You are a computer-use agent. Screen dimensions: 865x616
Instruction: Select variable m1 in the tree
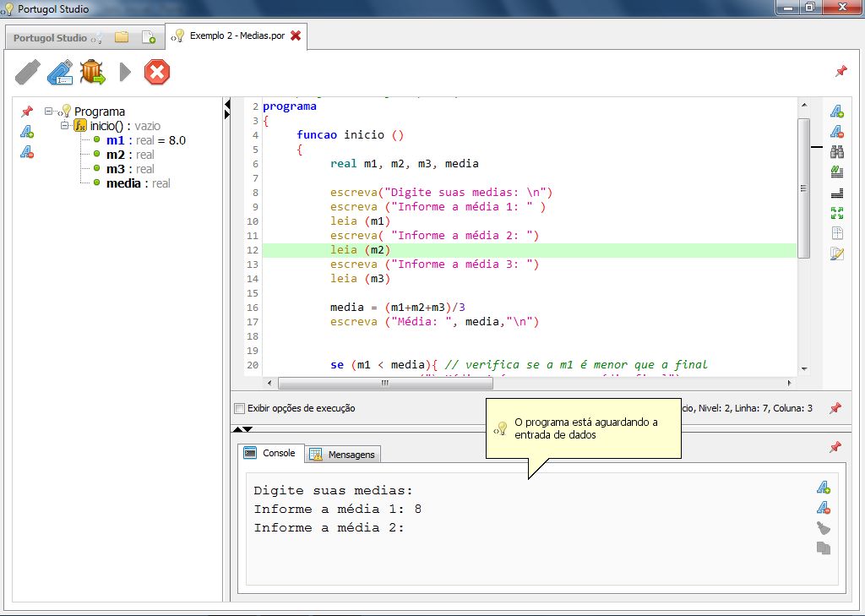point(115,140)
